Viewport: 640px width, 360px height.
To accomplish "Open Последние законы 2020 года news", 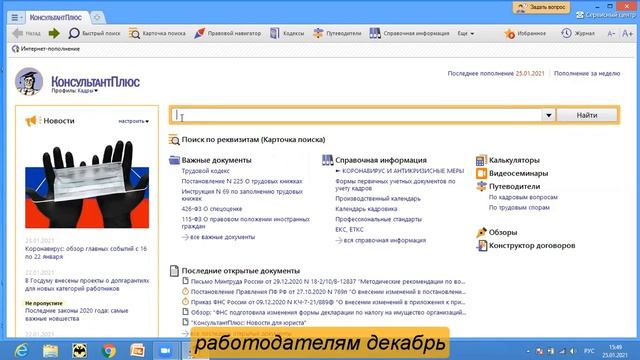I will coord(76,315).
